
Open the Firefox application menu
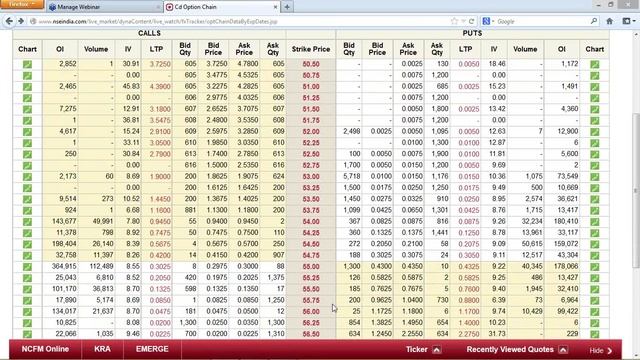point(22,4)
